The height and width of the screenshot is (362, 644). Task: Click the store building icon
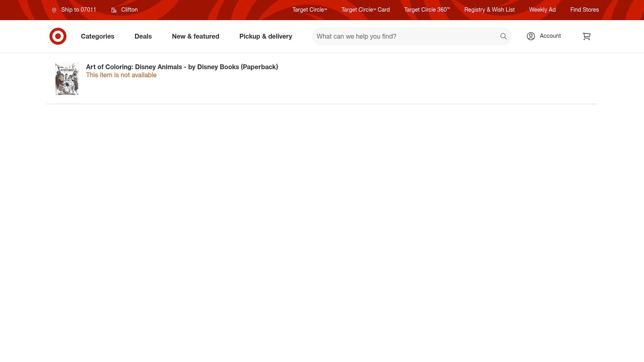click(114, 10)
